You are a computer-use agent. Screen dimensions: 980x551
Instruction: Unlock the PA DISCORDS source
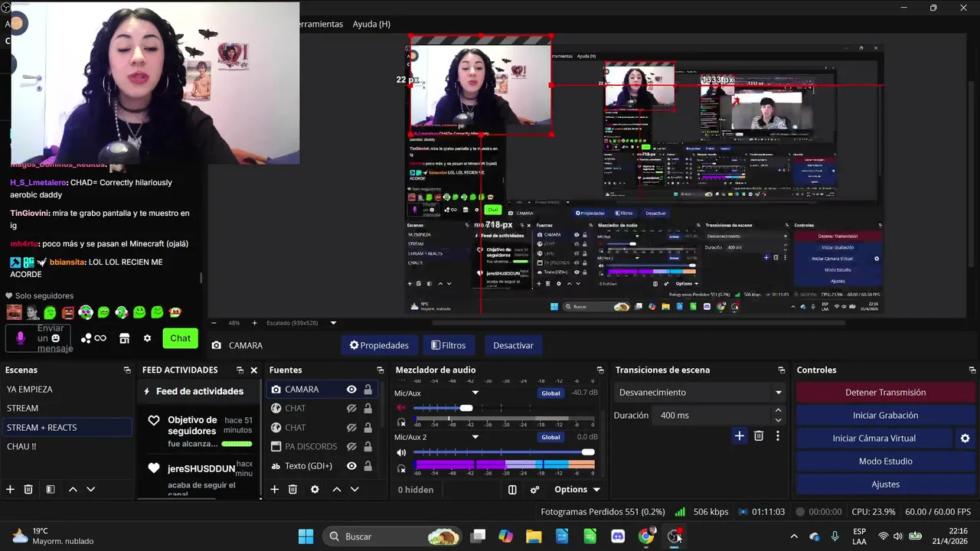pos(367,447)
